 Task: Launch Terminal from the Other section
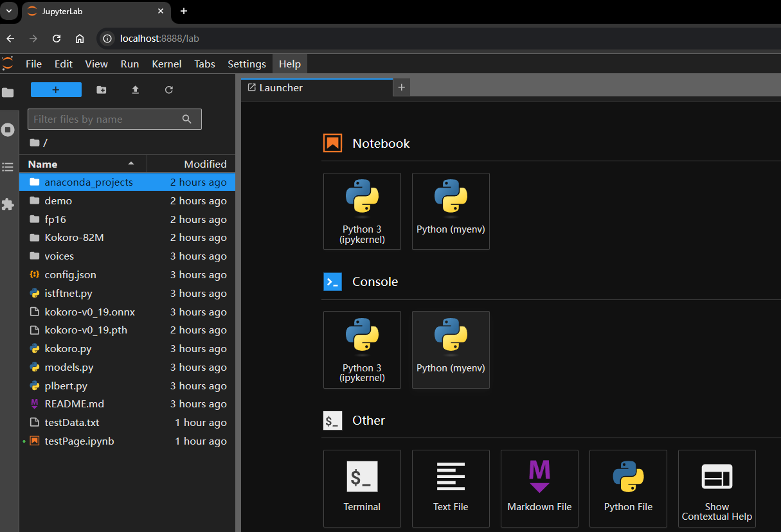tap(362, 488)
